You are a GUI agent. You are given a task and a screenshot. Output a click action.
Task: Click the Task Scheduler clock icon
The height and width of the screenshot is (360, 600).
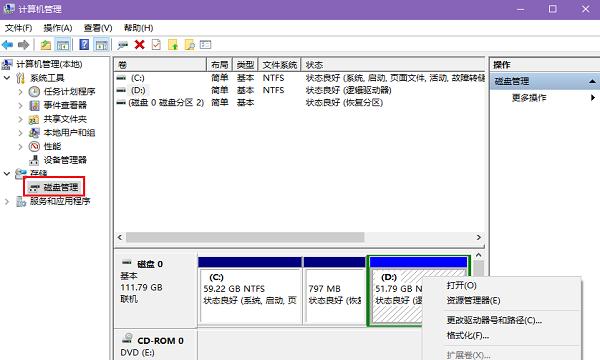(x=34, y=91)
